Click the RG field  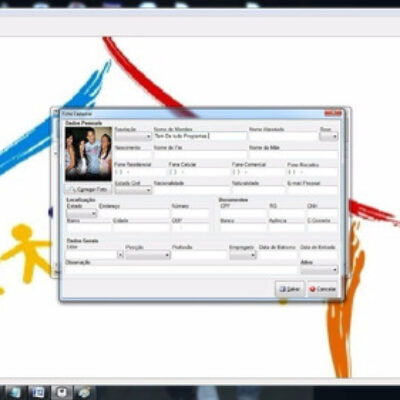click(287, 213)
